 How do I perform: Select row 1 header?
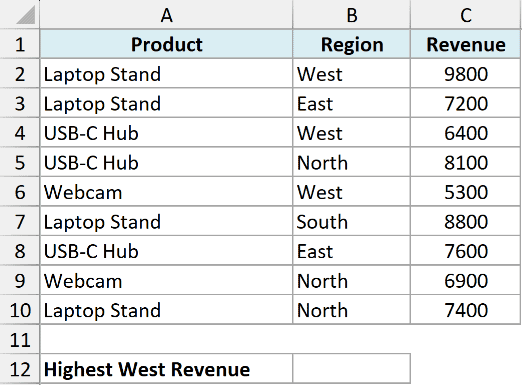(20, 44)
